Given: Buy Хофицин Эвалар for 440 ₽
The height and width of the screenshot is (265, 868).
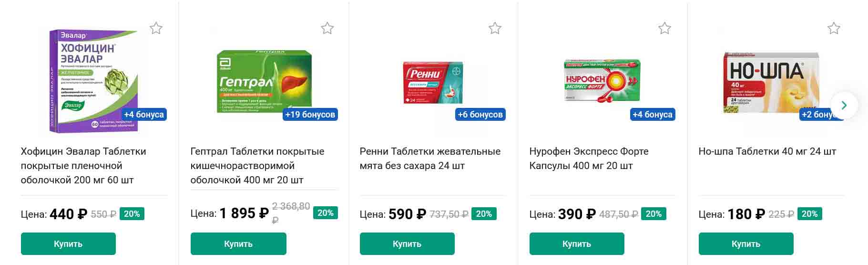Looking at the screenshot, I should [x=68, y=244].
